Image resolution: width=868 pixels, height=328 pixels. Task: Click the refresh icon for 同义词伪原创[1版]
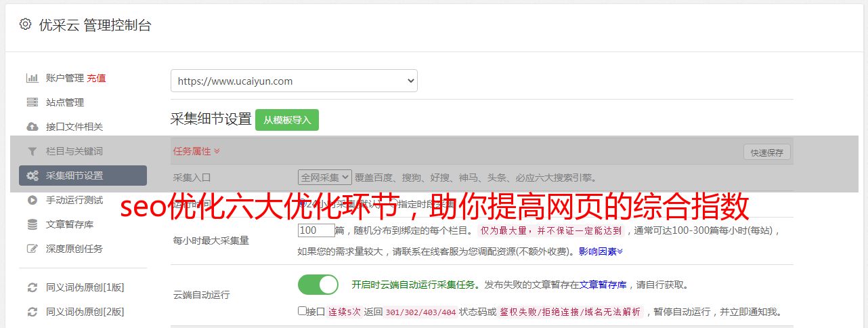[x=32, y=287]
